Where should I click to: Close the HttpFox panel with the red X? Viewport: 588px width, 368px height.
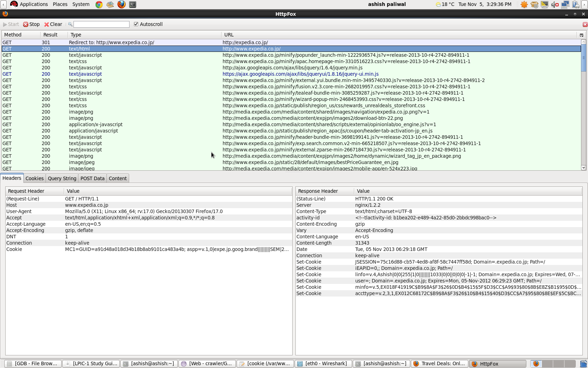point(585,25)
